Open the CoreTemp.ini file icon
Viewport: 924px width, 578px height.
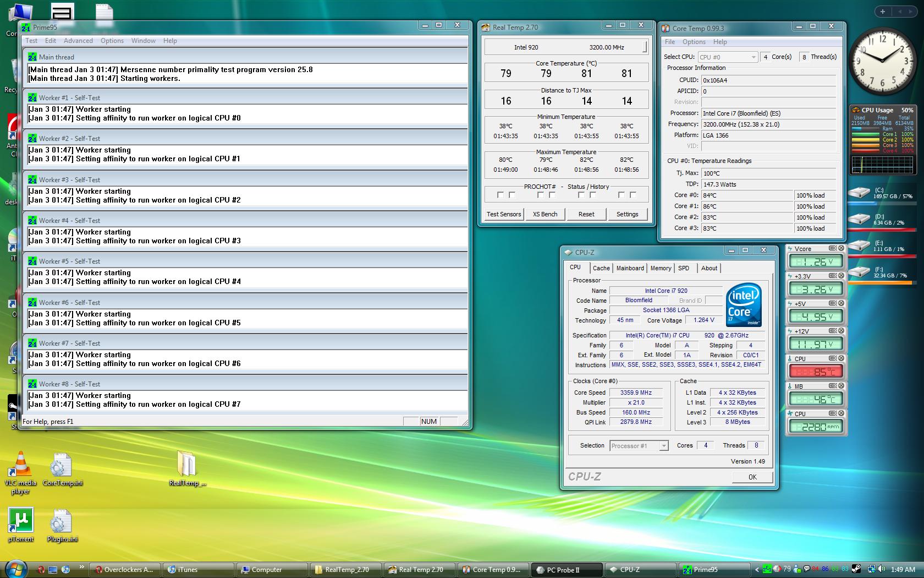click(62, 470)
